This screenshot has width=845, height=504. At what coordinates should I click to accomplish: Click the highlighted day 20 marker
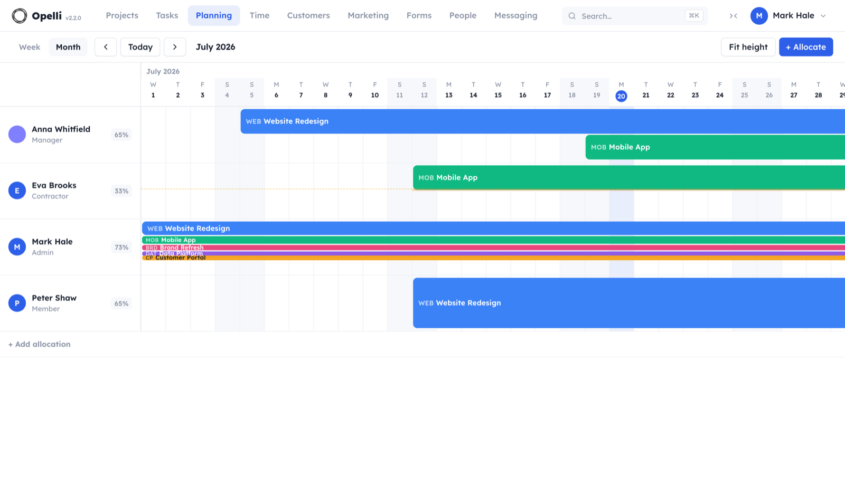[x=621, y=96]
